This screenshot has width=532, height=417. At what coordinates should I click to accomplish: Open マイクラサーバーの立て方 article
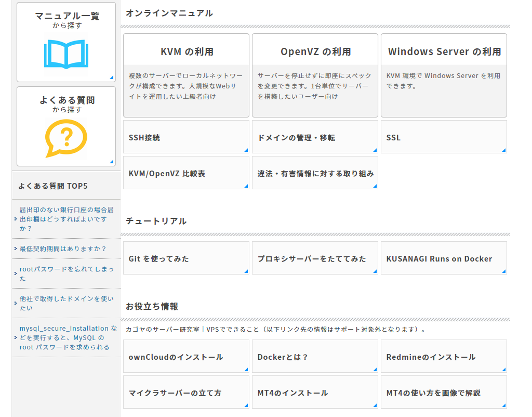coord(186,393)
